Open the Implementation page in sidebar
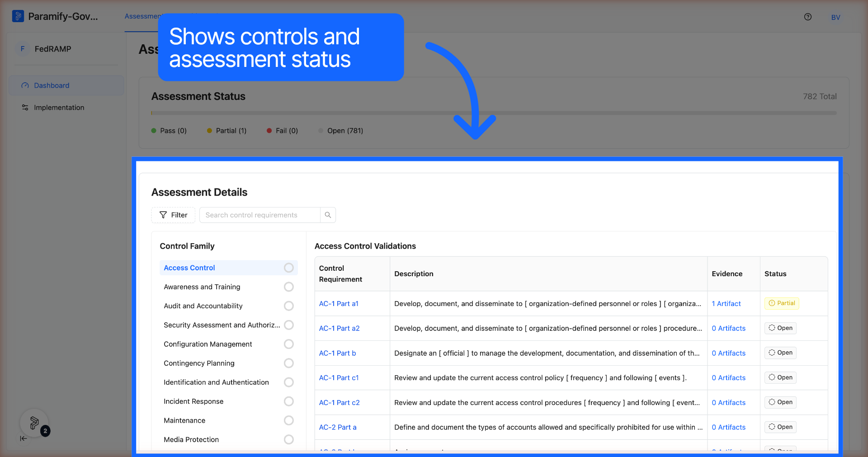The image size is (868, 457). [66, 108]
